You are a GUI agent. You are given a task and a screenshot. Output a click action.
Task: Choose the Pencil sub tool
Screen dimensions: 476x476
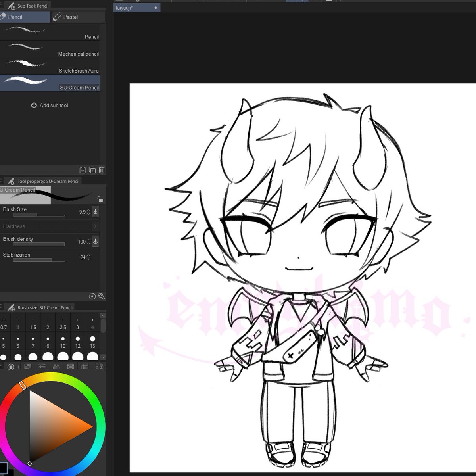click(50, 32)
